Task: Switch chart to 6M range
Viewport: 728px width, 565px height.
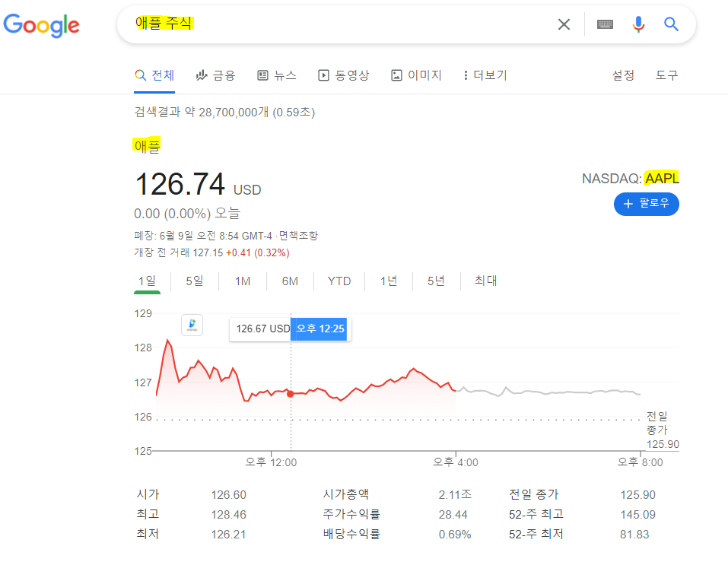Action: pos(290,281)
